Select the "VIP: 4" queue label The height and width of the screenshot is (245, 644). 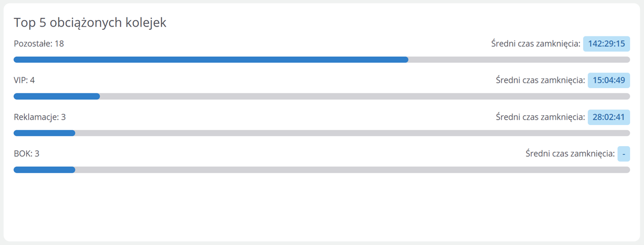(x=24, y=80)
